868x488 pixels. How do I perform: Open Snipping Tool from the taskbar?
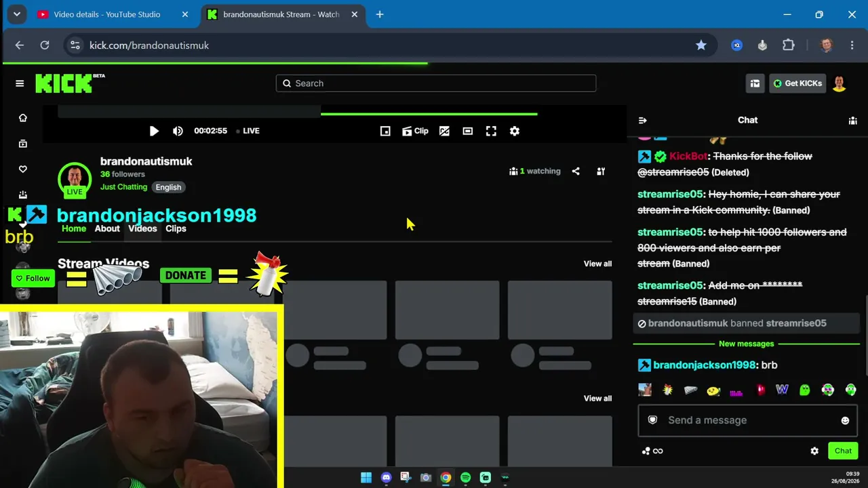(x=406, y=478)
